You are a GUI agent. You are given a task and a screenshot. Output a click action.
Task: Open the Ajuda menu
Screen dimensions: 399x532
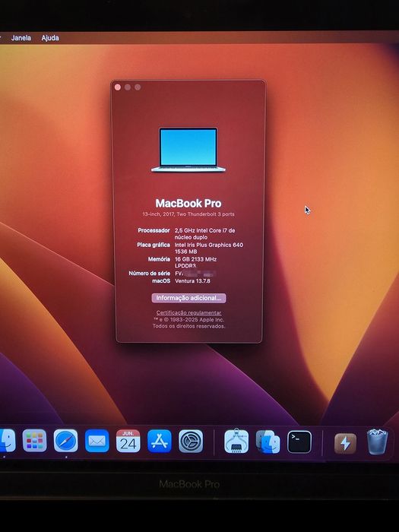point(50,38)
